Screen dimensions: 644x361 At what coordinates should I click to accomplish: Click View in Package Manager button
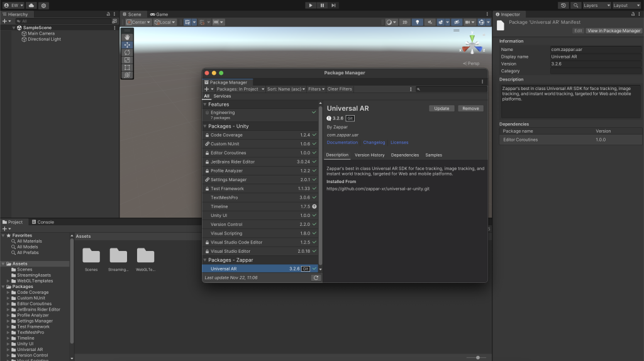click(x=614, y=31)
